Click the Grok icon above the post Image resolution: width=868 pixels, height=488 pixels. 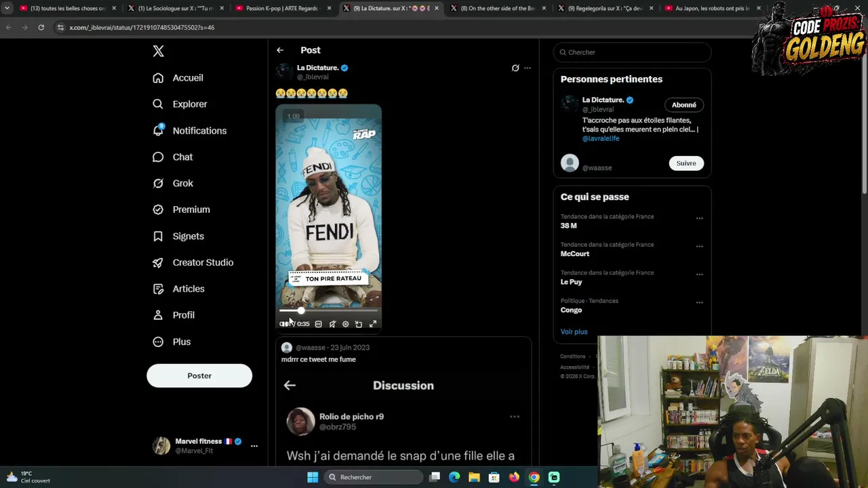tap(515, 68)
